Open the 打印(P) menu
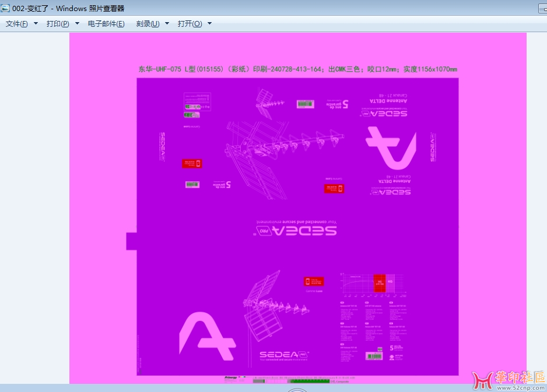This screenshot has height=392, width=547. tap(63, 24)
